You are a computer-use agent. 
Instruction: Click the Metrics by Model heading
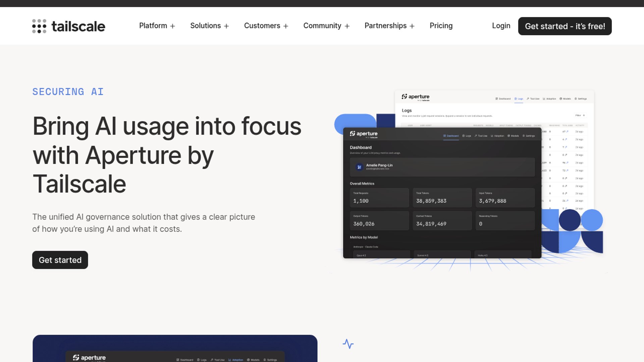point(364,237)
